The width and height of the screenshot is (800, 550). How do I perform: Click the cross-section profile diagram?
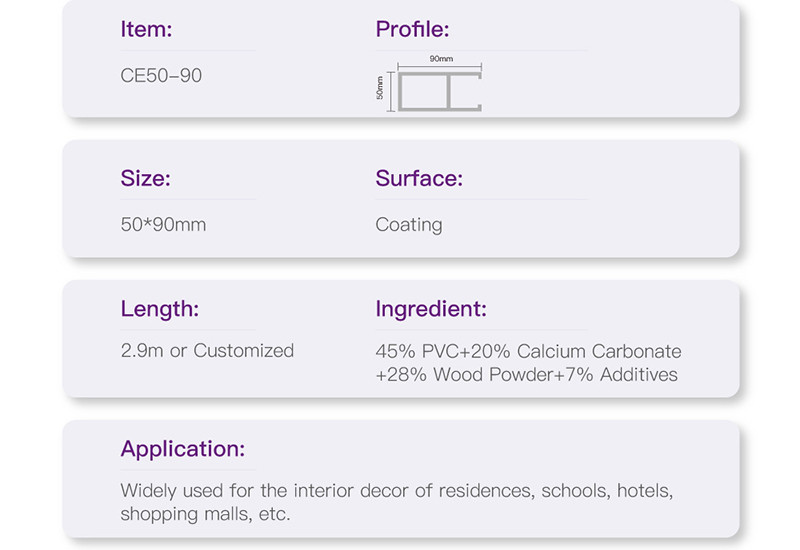[440, 90]
